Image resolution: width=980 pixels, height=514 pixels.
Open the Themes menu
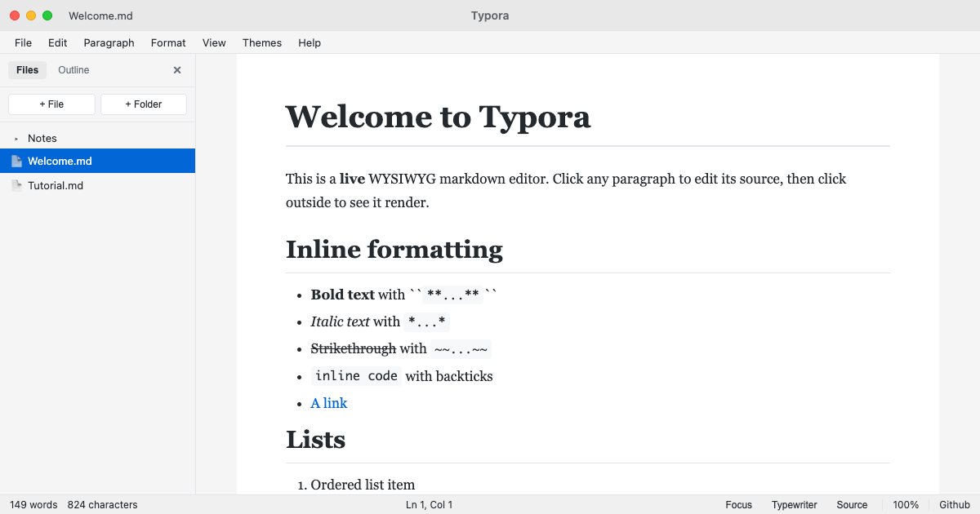click(x=262, y=42)
